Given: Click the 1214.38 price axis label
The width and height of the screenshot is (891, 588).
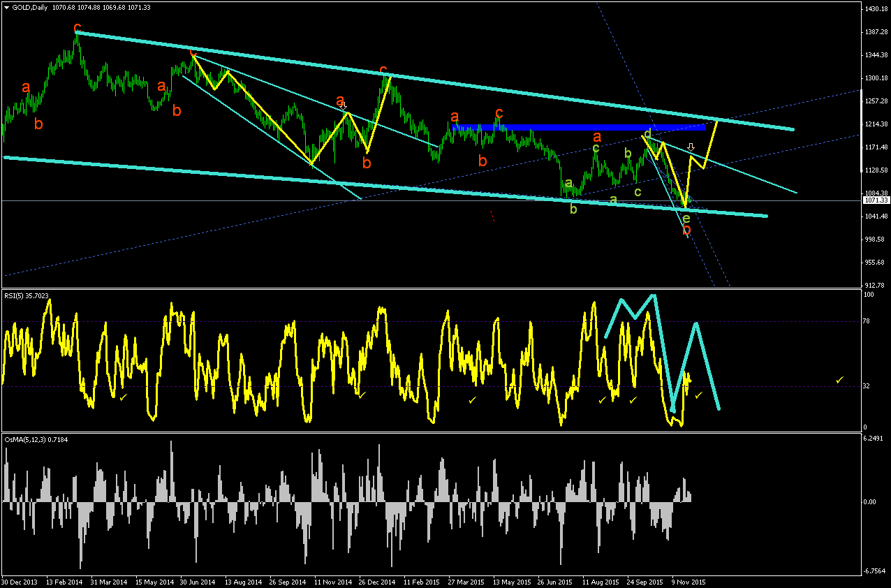Looking at the screenshot, I should click(876, 124).
